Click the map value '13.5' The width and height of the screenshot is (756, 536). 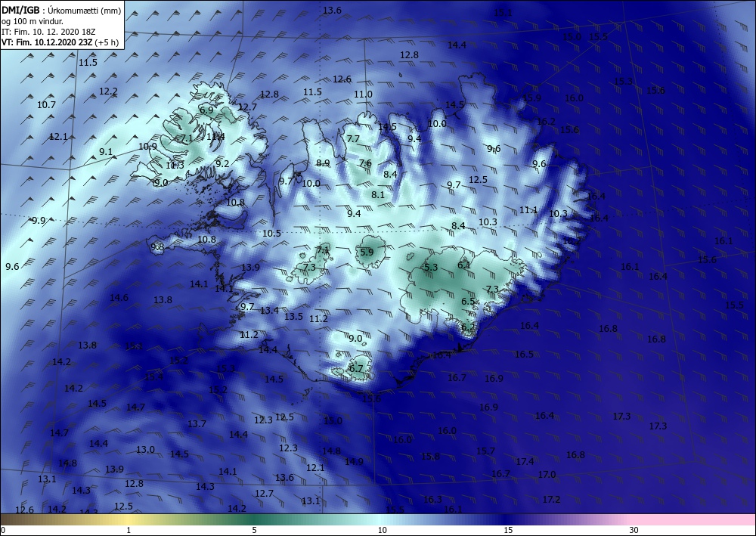[x=293, y=317]
